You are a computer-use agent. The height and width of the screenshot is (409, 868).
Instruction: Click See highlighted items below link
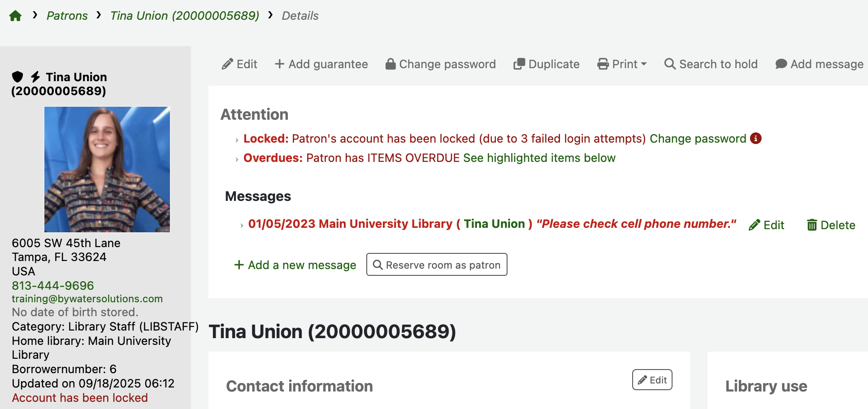(x=539, y=158)
